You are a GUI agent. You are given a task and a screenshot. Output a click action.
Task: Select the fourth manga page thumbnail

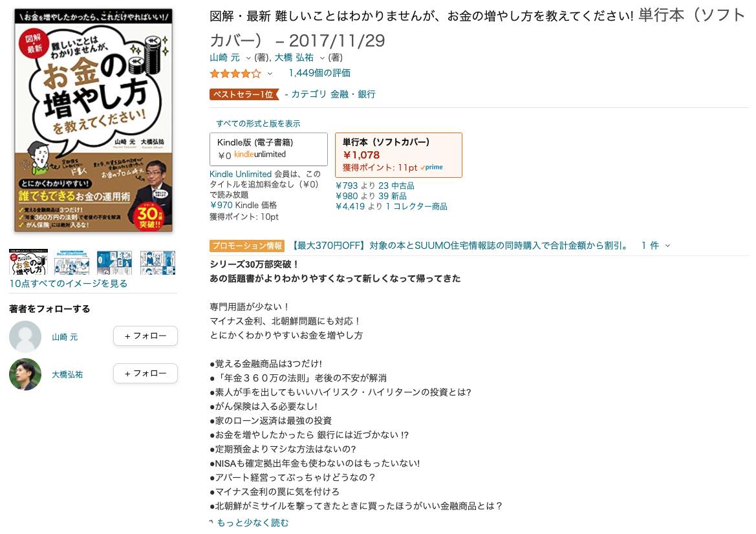(158, 262)
